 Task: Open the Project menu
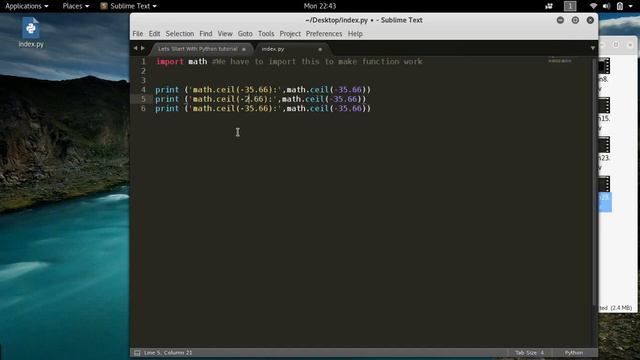[x=290, y=34]
